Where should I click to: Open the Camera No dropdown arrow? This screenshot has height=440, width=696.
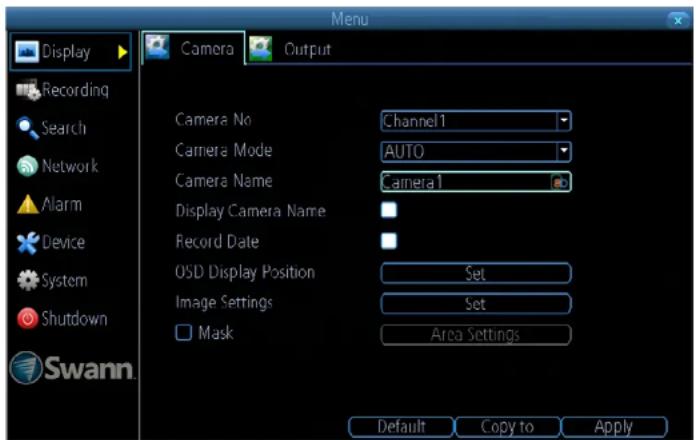(x=564, y=121)
